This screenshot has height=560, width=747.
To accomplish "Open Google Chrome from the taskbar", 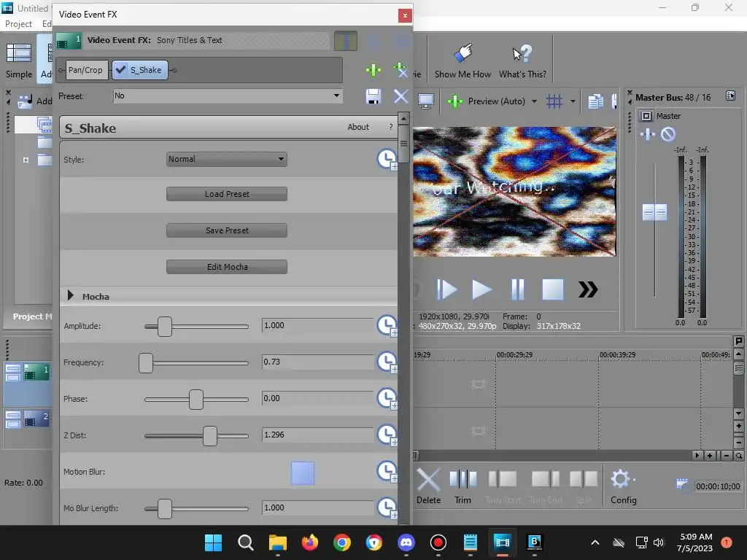I will pos(341,542).
